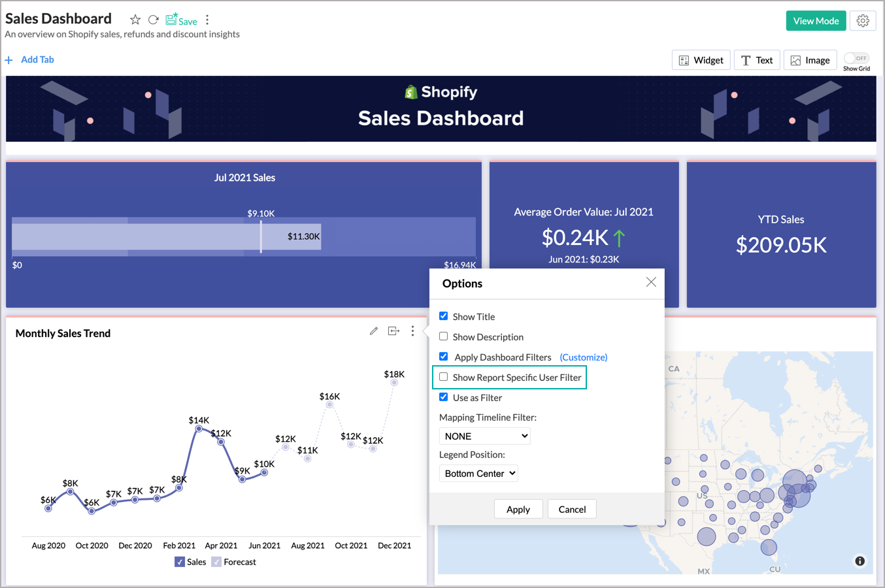Toggle the Forecast series in the legend
The height and width of the screenshot is (588, 885).
(x=216, y=561)
